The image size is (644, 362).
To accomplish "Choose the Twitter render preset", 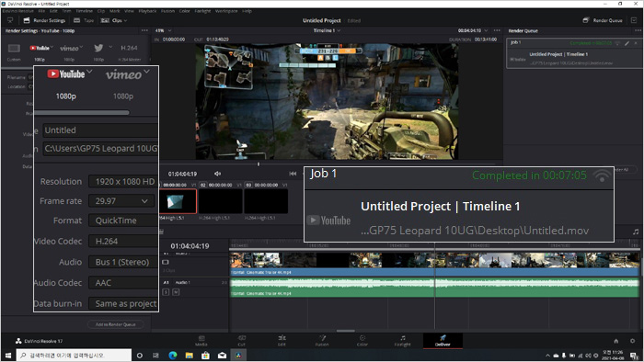I will point(98,48).
